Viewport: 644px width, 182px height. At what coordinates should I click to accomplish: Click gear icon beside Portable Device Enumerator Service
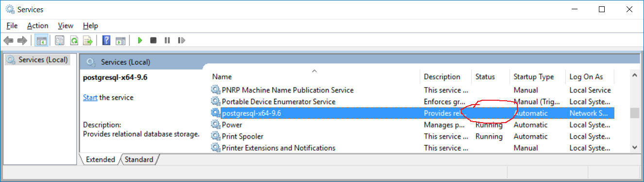coord(215,102)
